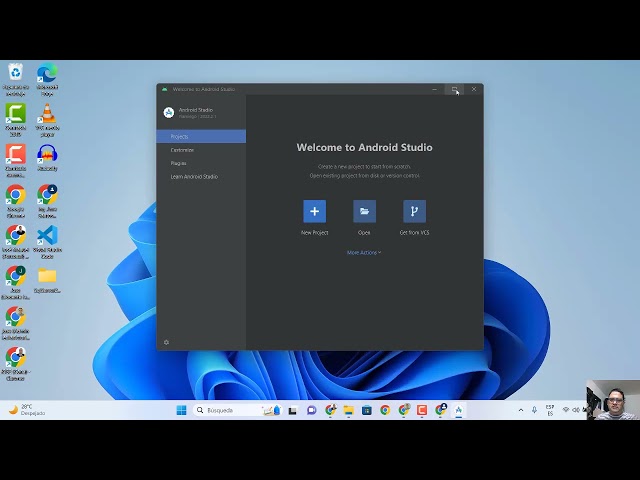The height and width of the screenshot is (480, 640).
Task: Select the Microsoft Edge desktop shortcut
Action: [47, 80]
